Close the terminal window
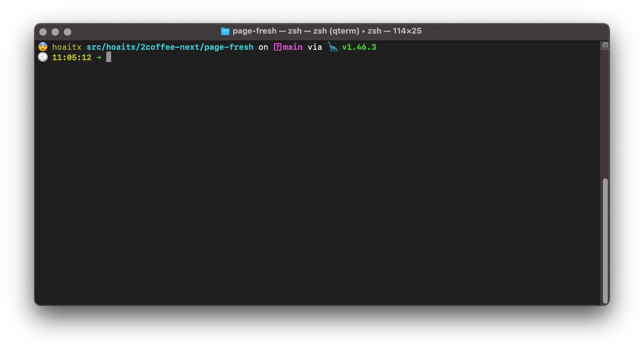Screen dimensions: 644x351 (x=43, y=32)
